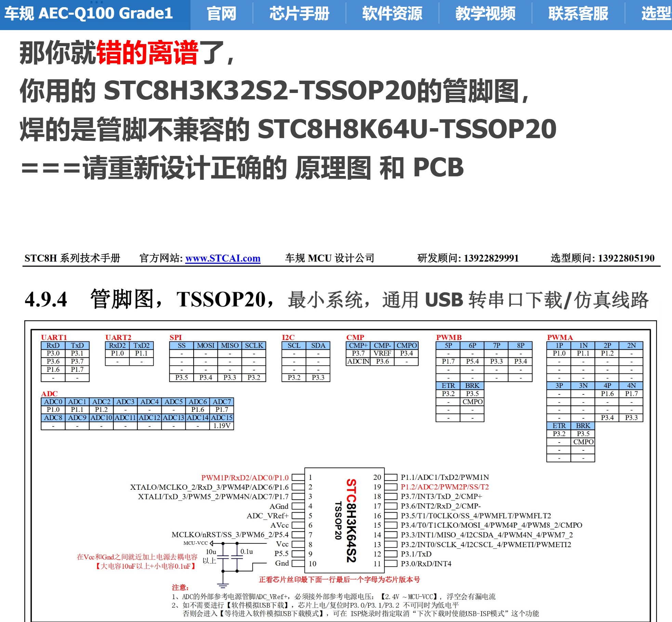Click the 8P header cell in PWMB table
672x622 pixels.
pyautogui.click(x=521, y=346)
